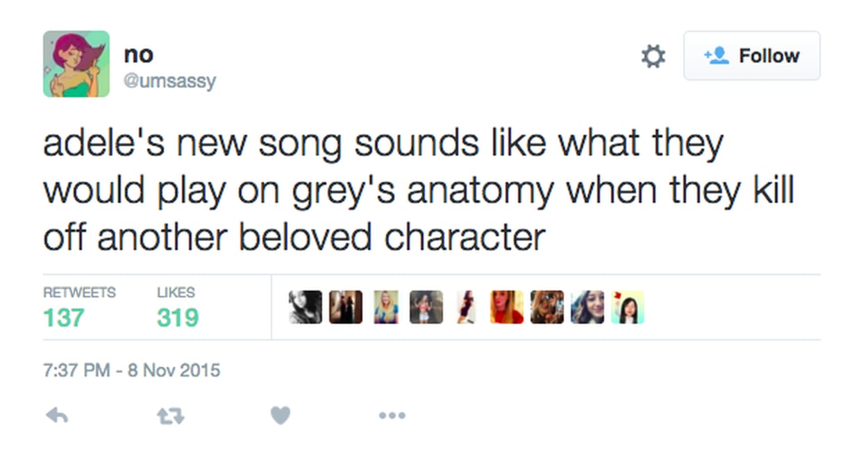Click the first liker avatar, black and white photo
The height and width of the screenshot is (460, 868).
point(306,307)
